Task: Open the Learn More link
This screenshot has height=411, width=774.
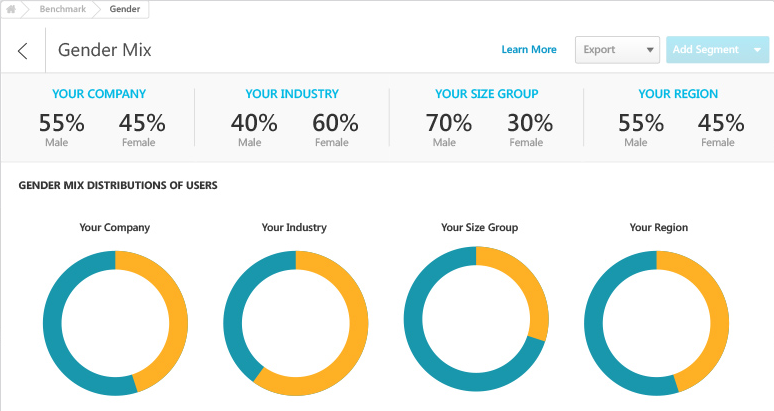Action: 529,50
